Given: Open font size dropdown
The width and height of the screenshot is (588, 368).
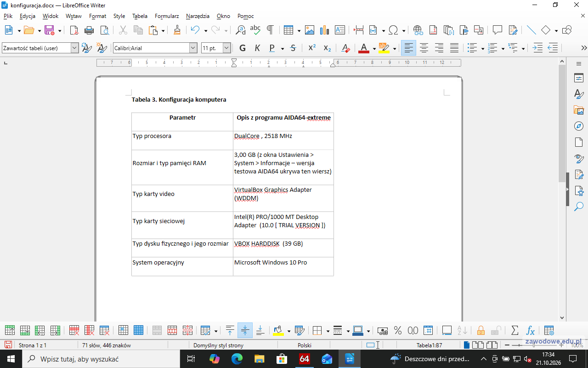Looking at the screenshot, I should tap(226, 48).
